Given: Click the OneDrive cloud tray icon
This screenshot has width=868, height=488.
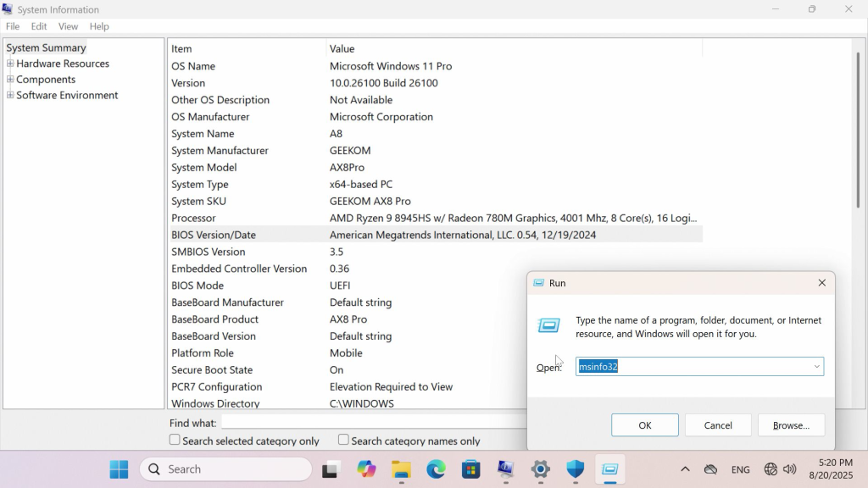Looking at the screenshot, I should click(x=711, y=469).
